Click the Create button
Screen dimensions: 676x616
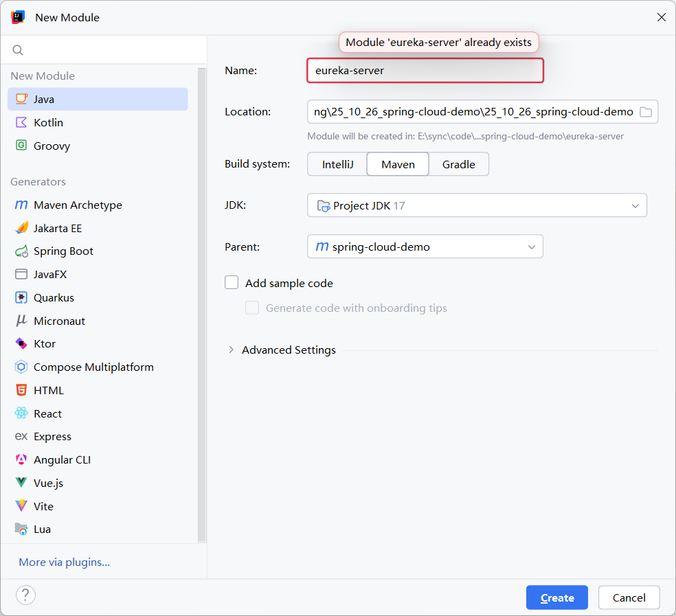pos(556,597)
